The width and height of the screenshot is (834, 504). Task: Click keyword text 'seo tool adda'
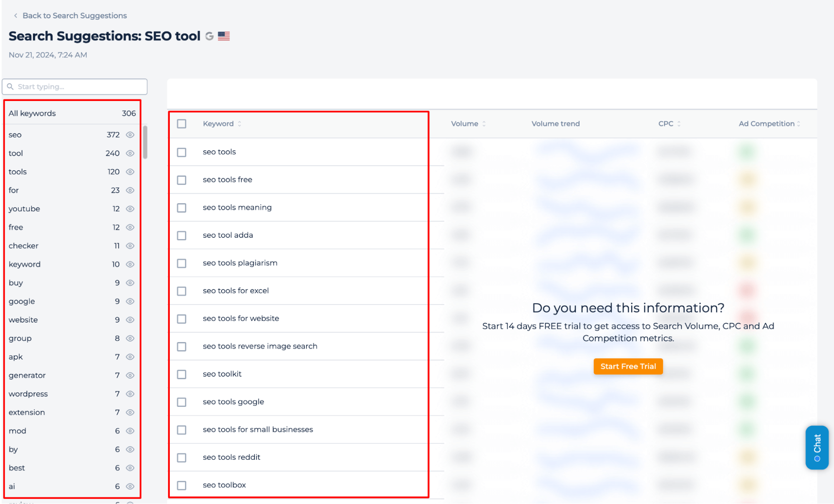point(228,235)
